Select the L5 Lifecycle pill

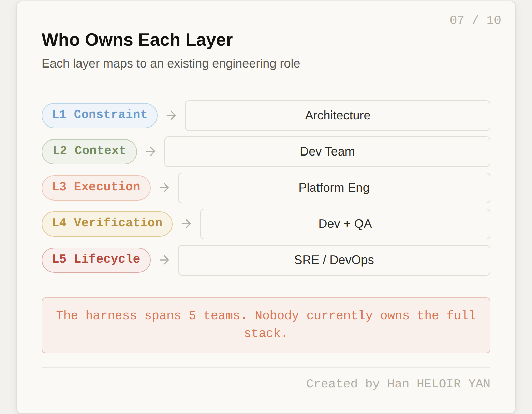(96, 260)
